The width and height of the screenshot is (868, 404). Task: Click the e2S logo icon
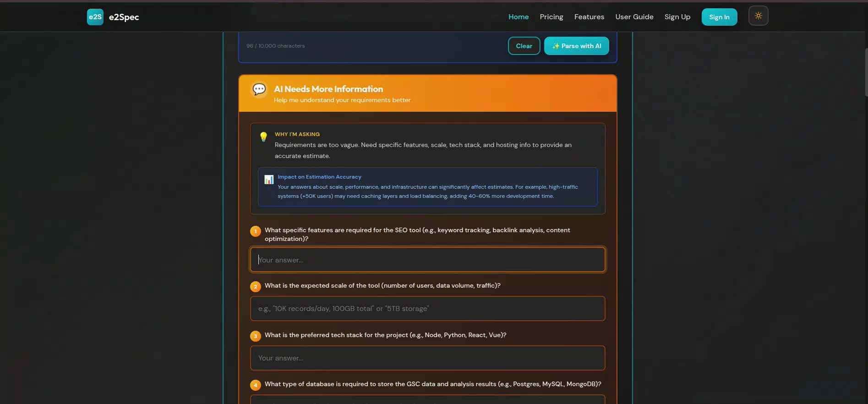95,17
